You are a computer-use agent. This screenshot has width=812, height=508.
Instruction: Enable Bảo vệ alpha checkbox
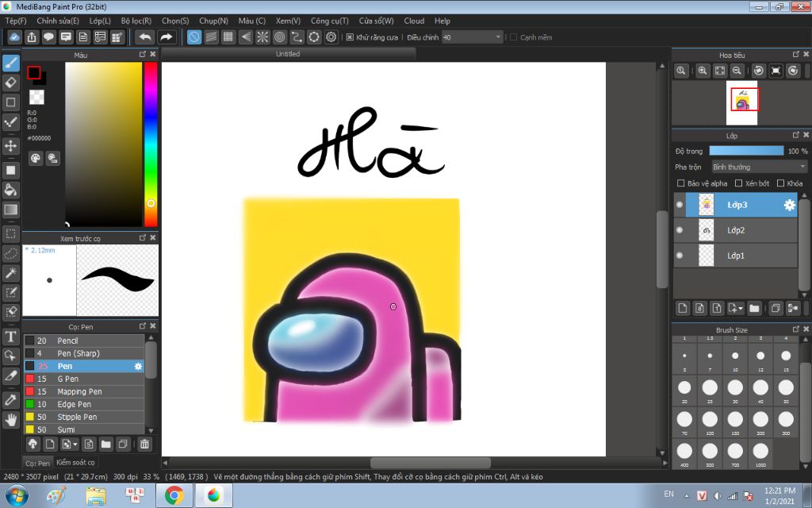[x=681, y=183]
